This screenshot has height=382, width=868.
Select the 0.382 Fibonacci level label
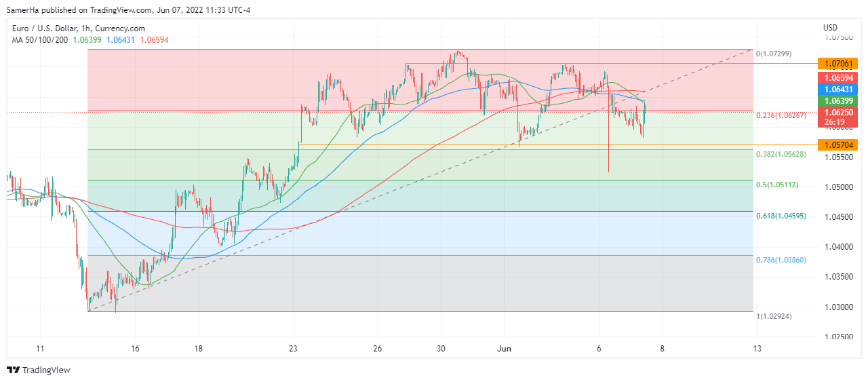pos(781,154)
